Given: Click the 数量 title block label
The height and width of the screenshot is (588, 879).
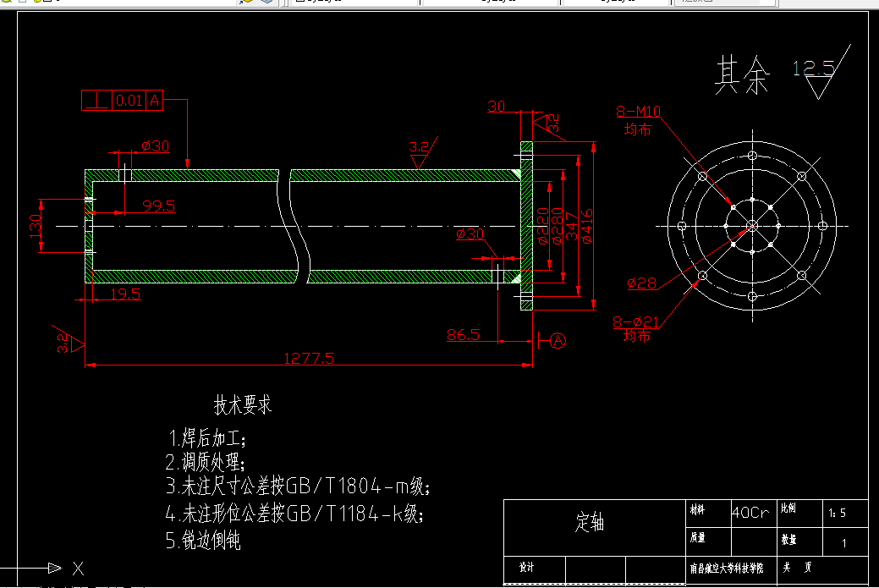Looking at the screenshot, I should coord(788,539).
